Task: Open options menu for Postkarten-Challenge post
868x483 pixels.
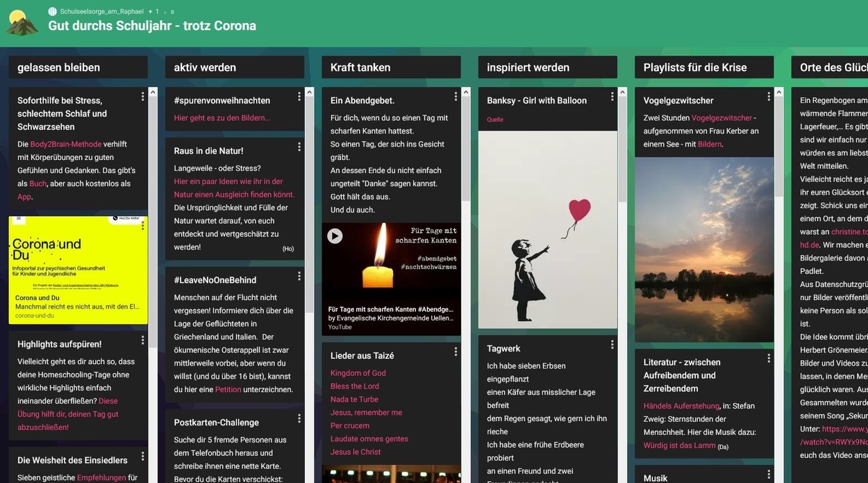Action: coord(299,418)
